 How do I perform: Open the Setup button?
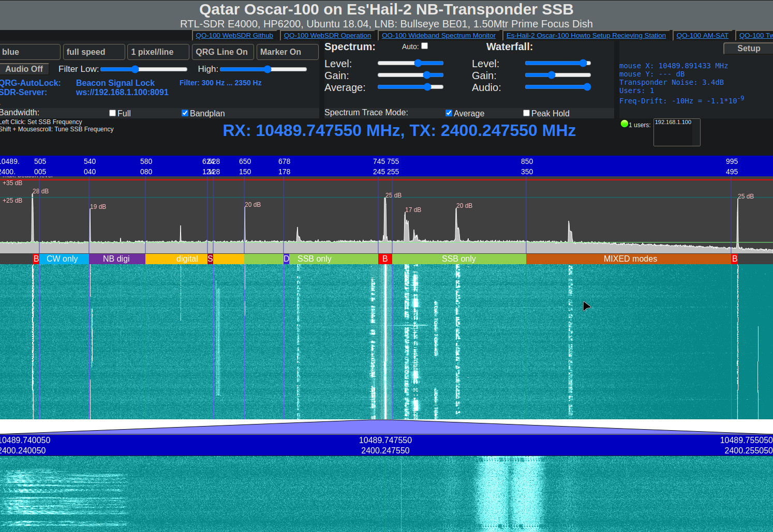(748, 48)
